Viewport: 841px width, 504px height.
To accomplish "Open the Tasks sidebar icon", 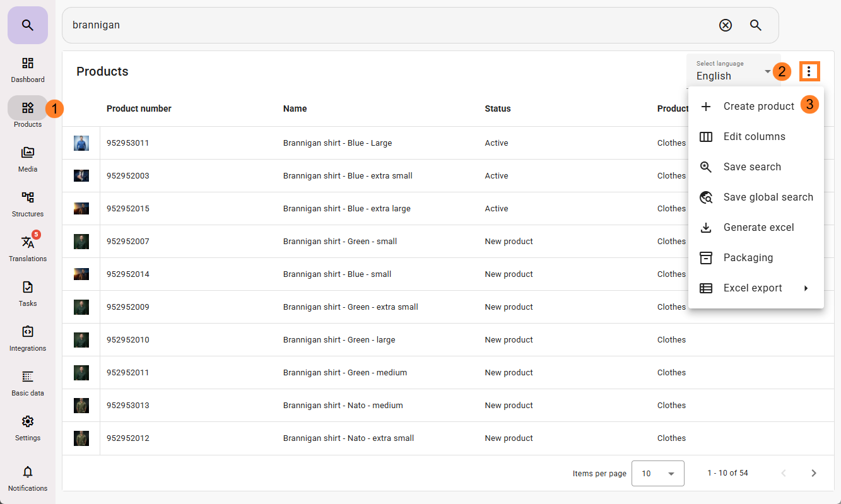I will coord(28,293).
